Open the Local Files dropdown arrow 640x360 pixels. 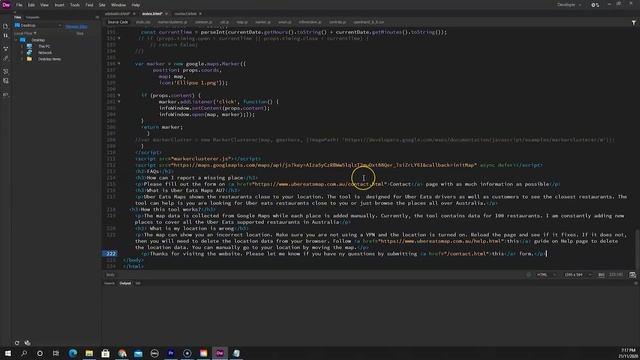click(35, 33)
